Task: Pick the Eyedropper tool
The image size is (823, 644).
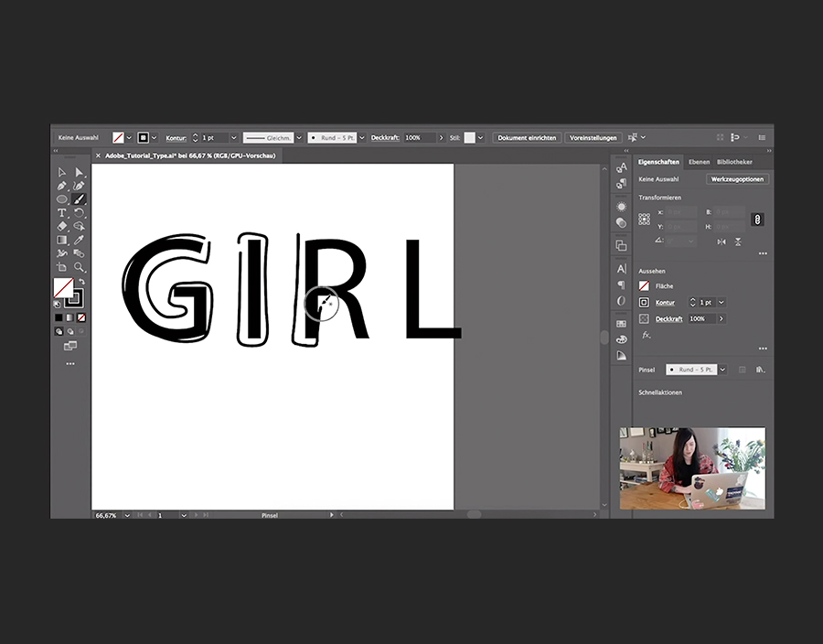Action: click(x=80, y=240)
